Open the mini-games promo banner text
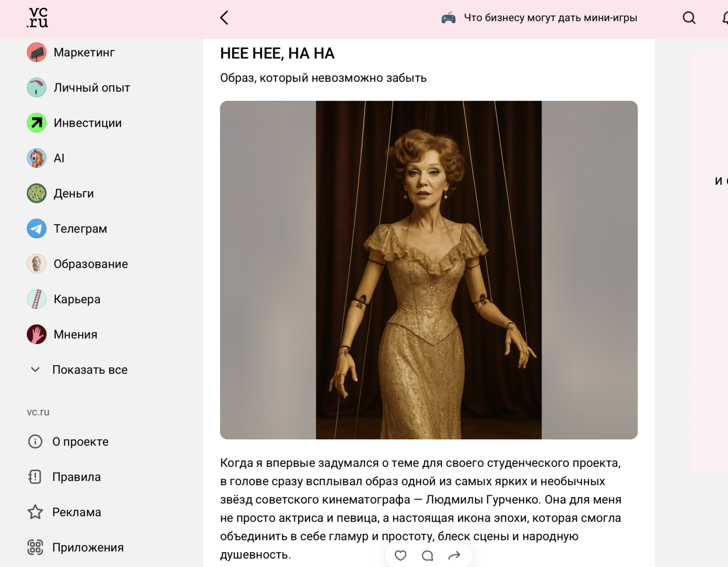This screenshot has width=728, height=567. point(551,18)
